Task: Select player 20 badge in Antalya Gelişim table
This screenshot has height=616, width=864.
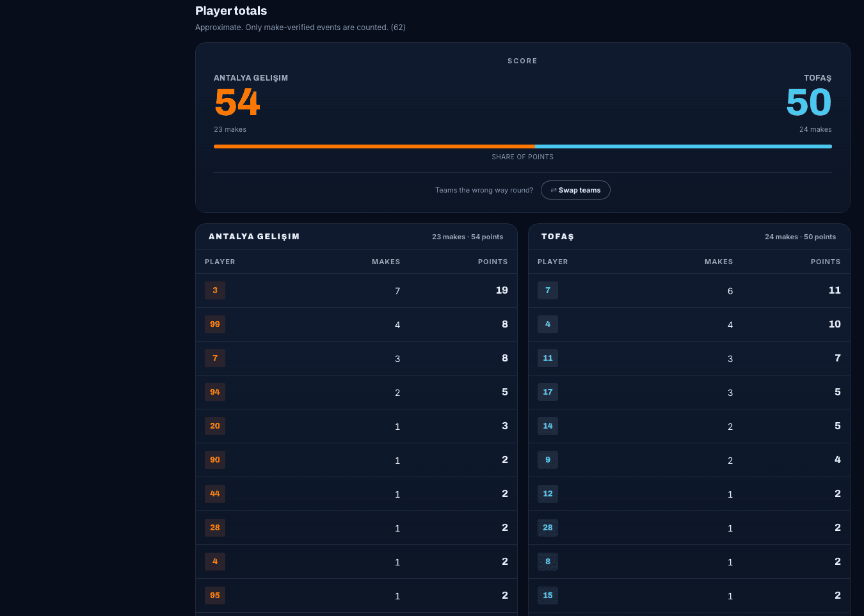Action: [x=215, y=426]
